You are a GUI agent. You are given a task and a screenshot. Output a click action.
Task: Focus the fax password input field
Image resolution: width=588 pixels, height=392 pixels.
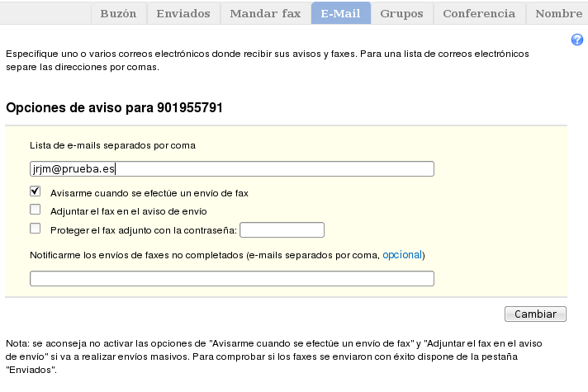click(x=282, y=229)
